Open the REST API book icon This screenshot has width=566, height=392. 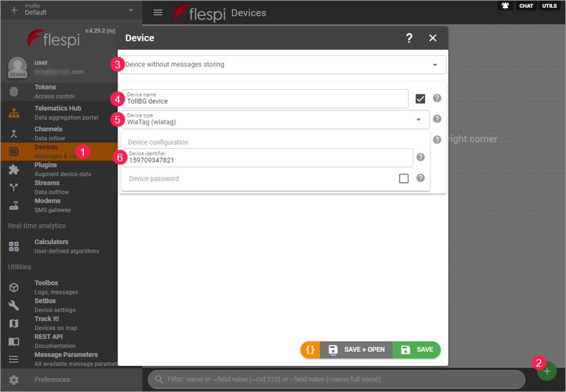[x=14, y=341]
